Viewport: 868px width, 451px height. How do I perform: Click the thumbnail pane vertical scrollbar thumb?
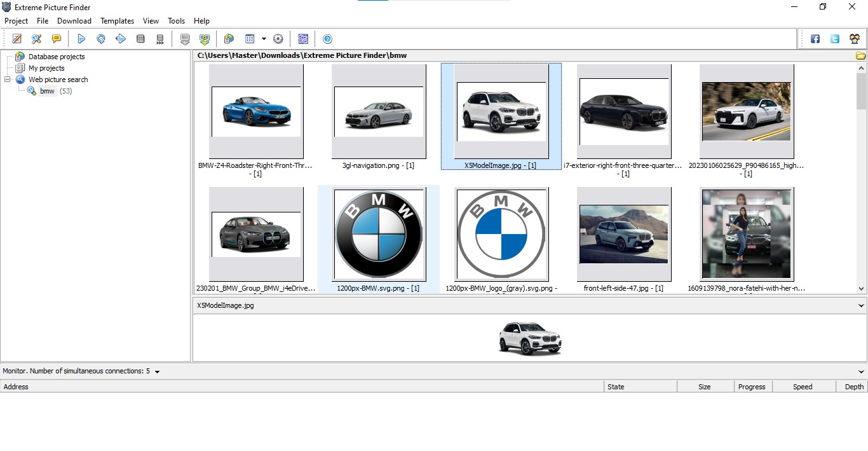(861, 91)
